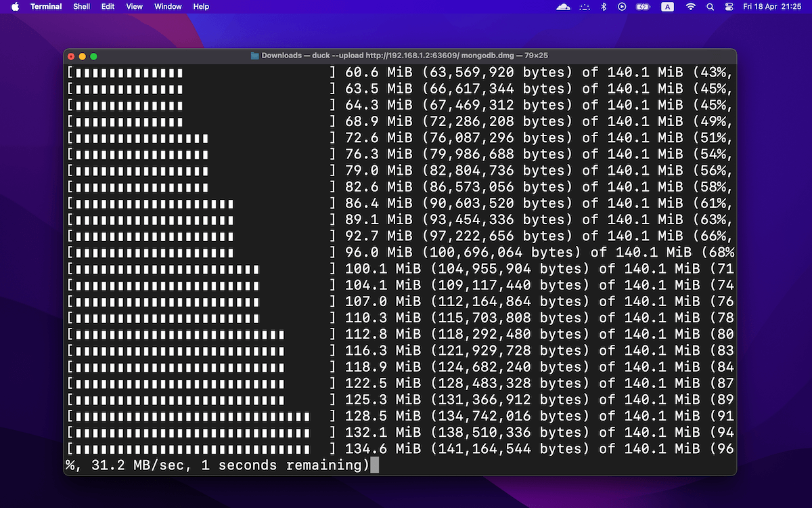Switch keyboard input source
The height and width of the screenshot is (508, 812).
[667, 7]
